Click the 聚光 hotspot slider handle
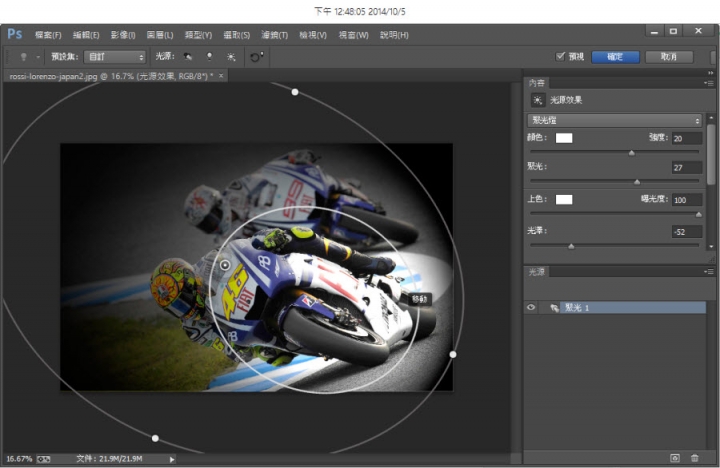Viewport: 720px width, 468px height. coord(637,182)
